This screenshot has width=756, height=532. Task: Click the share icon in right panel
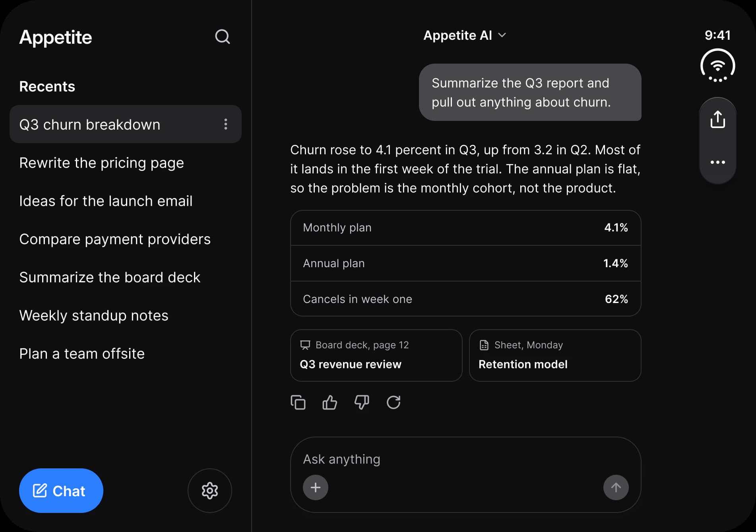pyautogui.click(x=717, y=120)
